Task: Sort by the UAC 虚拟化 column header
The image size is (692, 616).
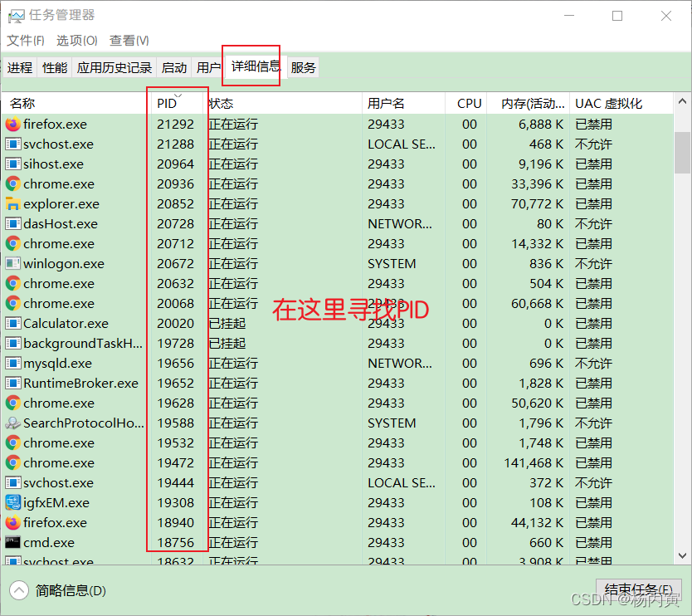Action: tap(621, 103)
